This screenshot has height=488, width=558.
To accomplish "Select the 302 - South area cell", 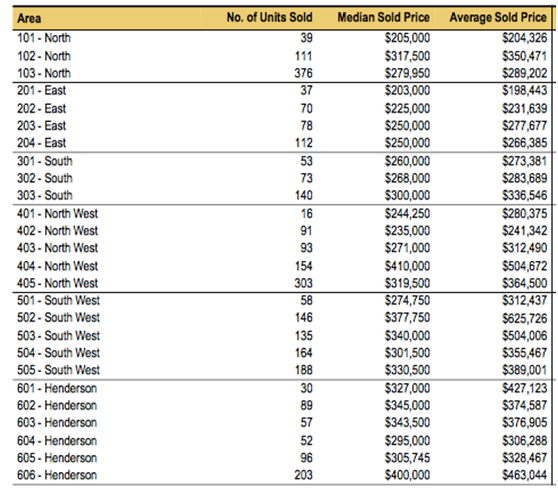I will click(45, 178).
